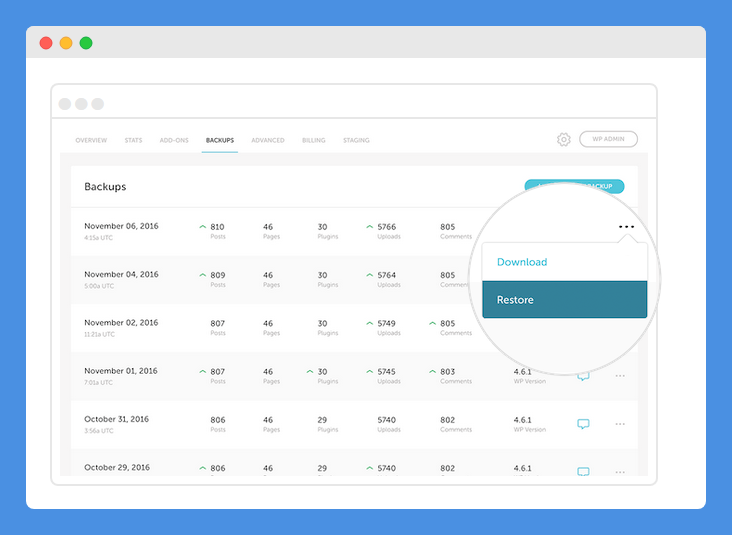Select the November 01, 2016 backup date
732x535 pixels.
point(121,371)
